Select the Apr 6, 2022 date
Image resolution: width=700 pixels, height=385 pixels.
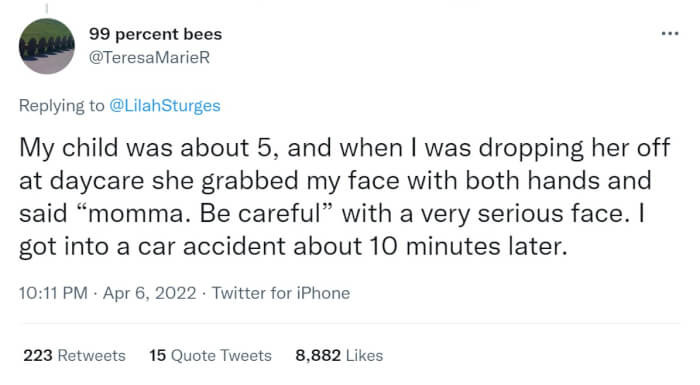pos(150,293)
